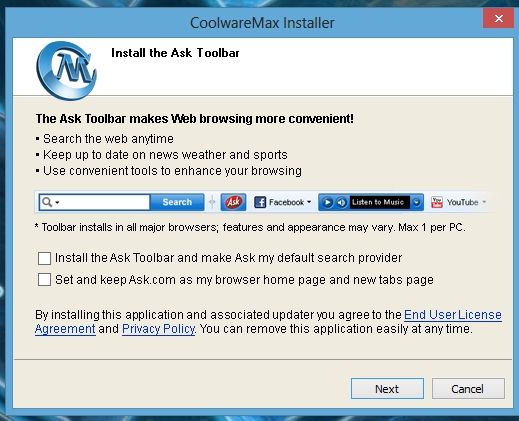Click the Cancel button
The image size is (519, 421).
tap(468, 388)
